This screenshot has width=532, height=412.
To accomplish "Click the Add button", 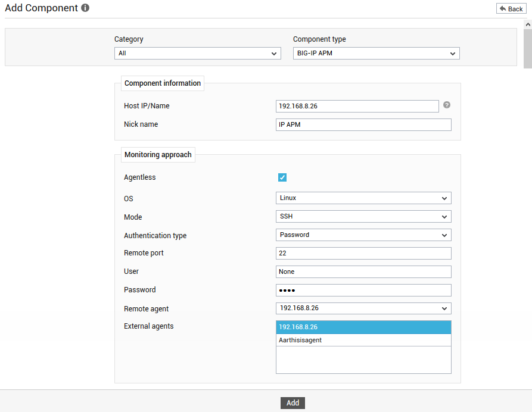I will click(293, 403).
